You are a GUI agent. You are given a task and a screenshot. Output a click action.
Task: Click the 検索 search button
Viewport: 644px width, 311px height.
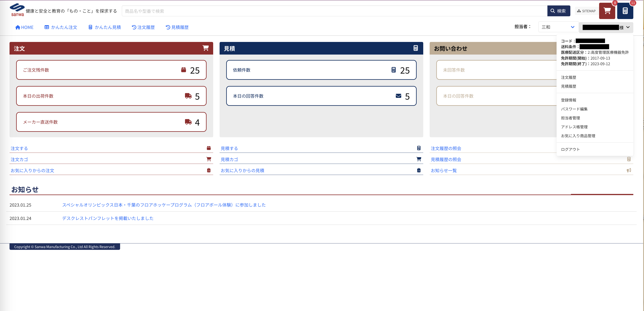pyautogui.click(x=558, y=11)
